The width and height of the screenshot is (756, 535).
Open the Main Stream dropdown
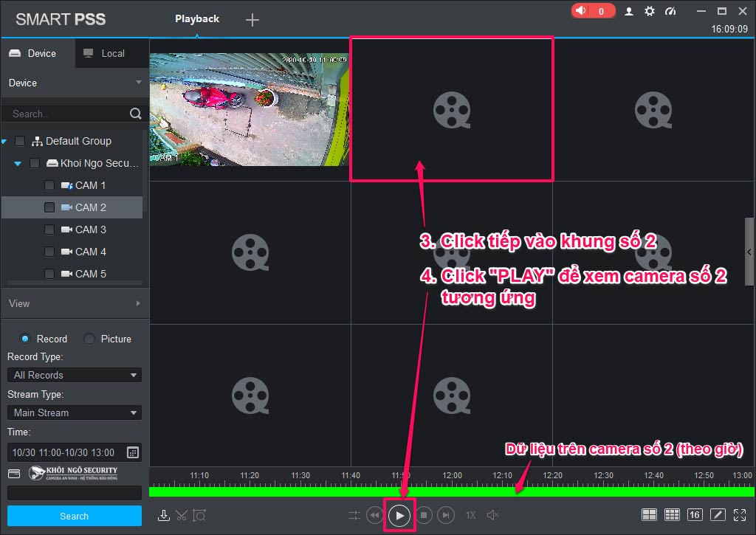pyautogui.click(x=75, y=413)
